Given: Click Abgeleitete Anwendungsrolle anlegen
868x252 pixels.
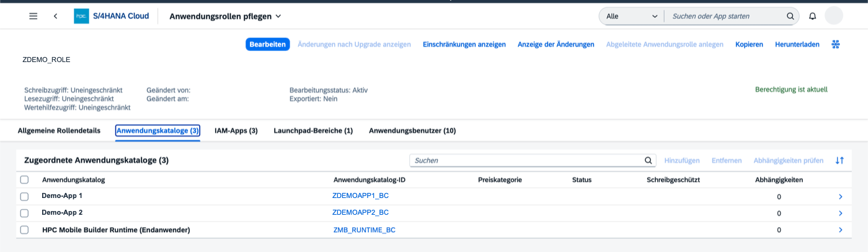Looking at the screenshot, I should pos(665,44).
